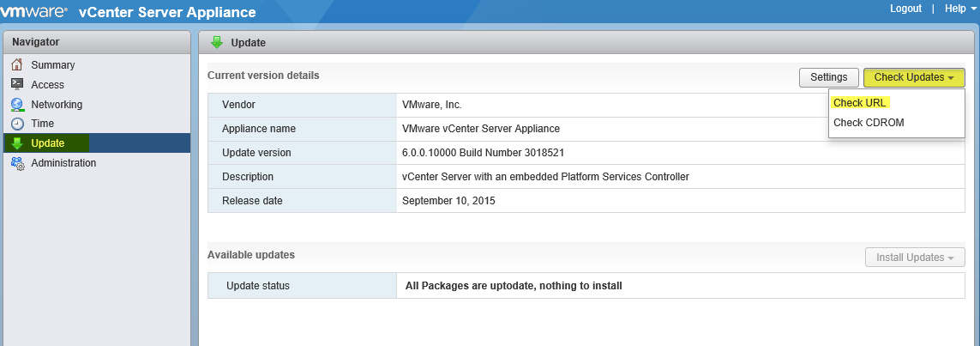
Task: Log out via the Logout link
Action: click(905, 8)
